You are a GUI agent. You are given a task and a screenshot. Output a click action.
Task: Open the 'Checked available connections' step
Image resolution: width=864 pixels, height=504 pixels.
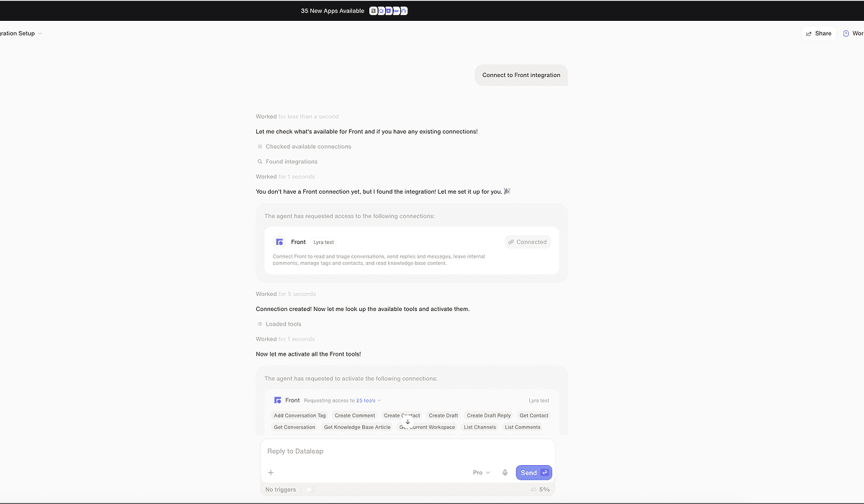pyautogui.click(x=304, y=147)
